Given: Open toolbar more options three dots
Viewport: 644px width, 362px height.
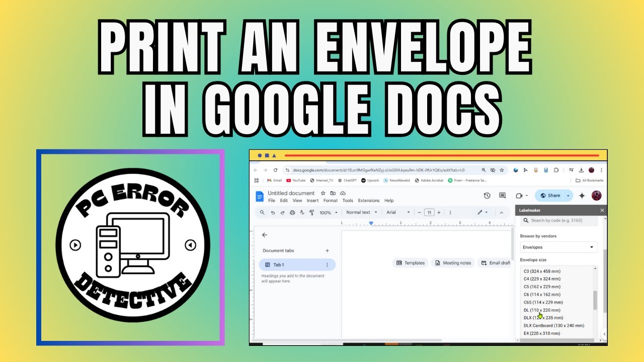Looking at the screenshot, I should click(450, 213).
